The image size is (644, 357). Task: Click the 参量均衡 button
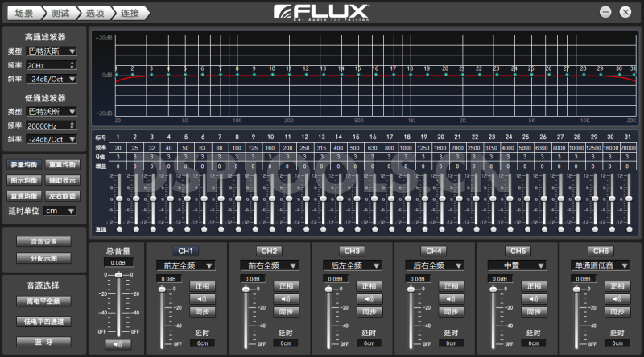coord(24,165)
